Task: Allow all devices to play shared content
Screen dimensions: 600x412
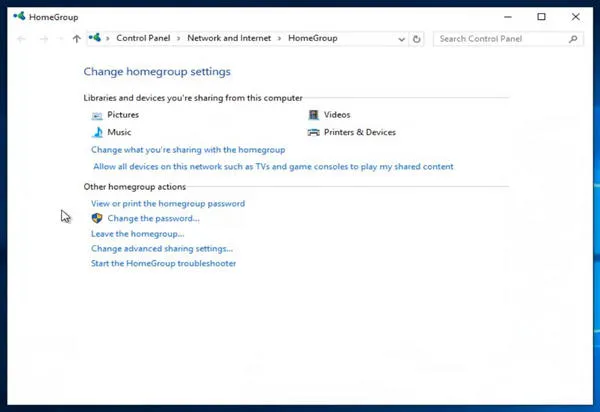Action: click(x=273, y=166)
